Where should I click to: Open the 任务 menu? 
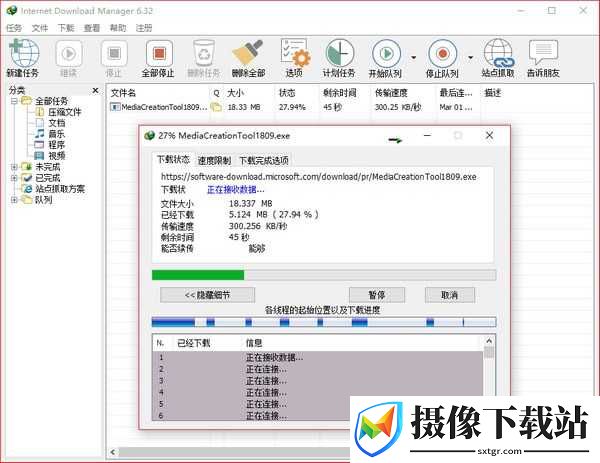[14, 28]
